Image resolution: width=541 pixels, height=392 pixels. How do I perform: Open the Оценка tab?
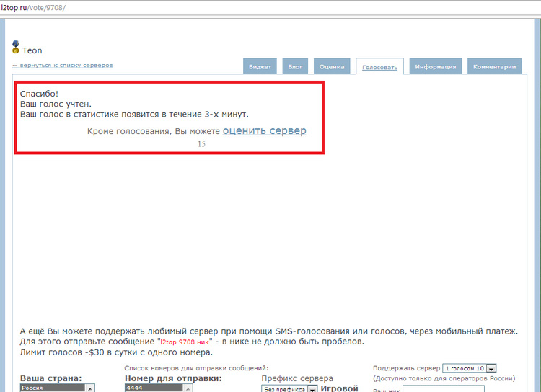(x=332, y=66)
